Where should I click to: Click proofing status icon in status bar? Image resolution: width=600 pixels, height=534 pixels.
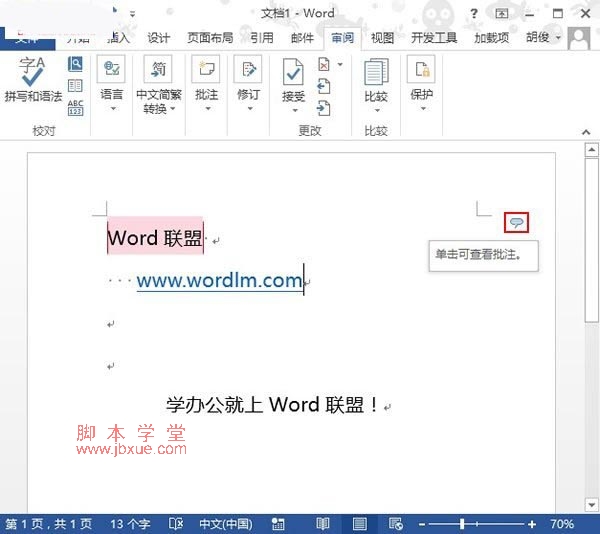(x=176, y=523)
